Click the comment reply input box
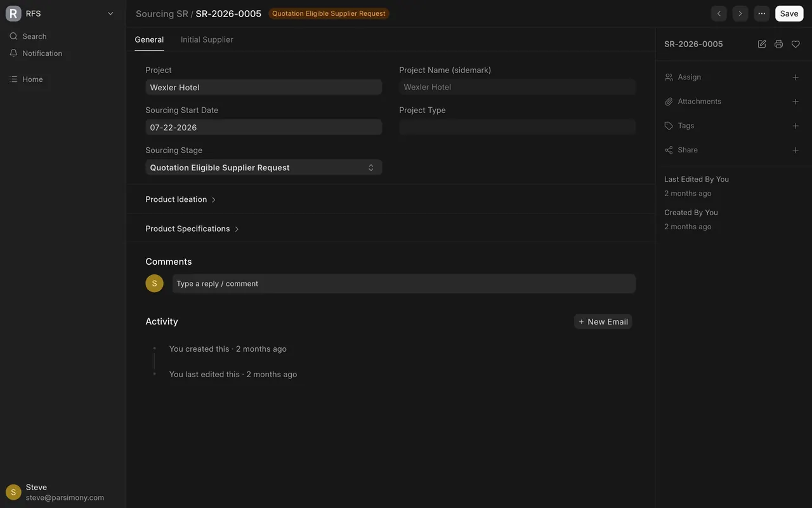Screen dimensions: 812x508 404,283
